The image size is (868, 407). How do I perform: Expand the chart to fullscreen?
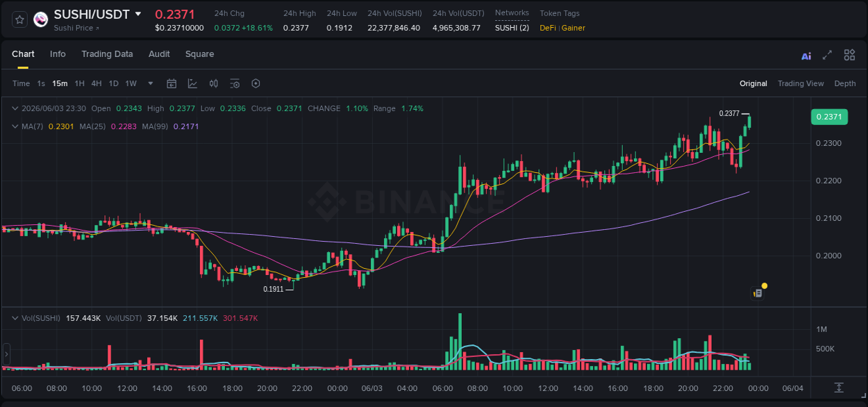827,55
